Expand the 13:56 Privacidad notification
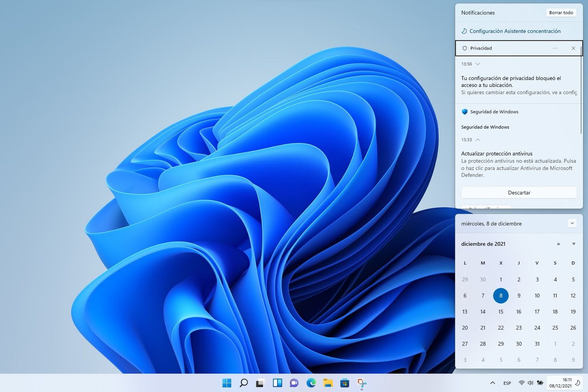The height and width of the screenshot is (392, 588). [x=477, y=64]
